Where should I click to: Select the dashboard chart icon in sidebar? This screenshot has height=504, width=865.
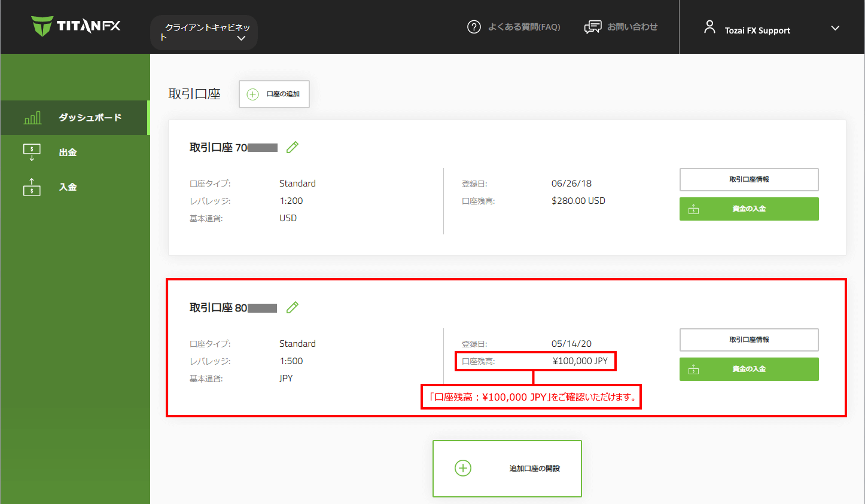click(x=32, y=117)
